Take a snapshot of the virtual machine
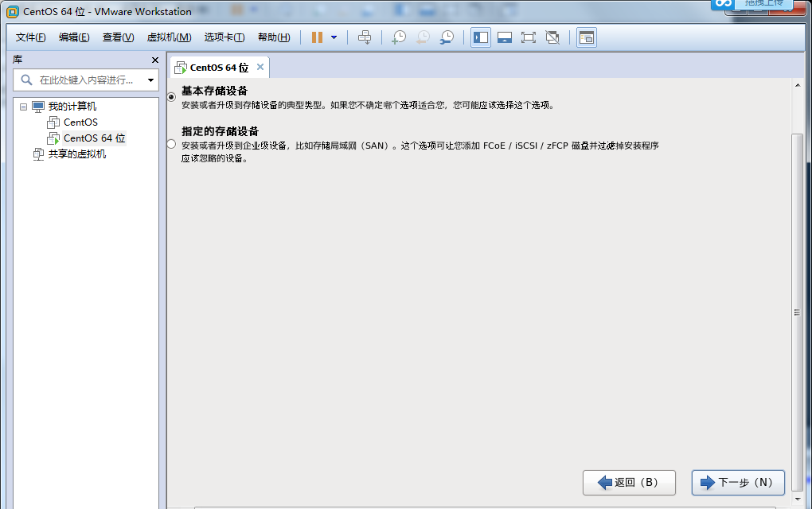 tap(399, 37)
